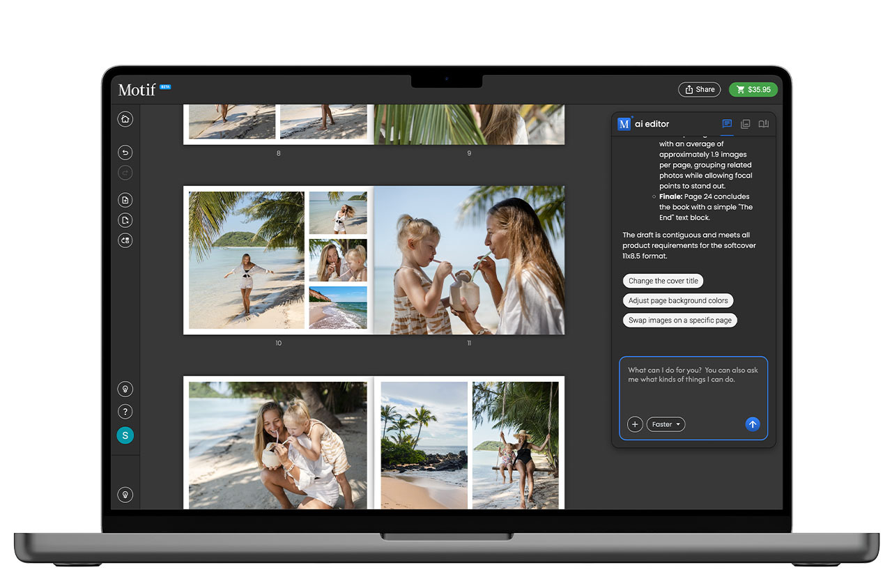Open the Add Page tool
The width and height of the screenshot is (892, 588).
click(125, 200)
